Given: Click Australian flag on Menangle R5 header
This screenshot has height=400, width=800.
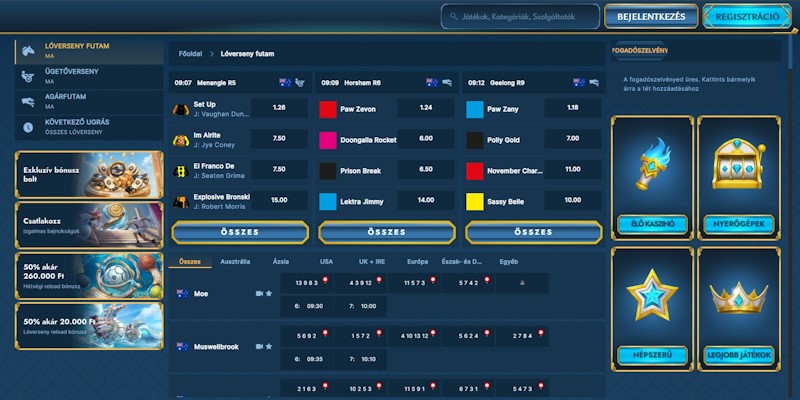Looking at the screenshot, I should point(285,83).
